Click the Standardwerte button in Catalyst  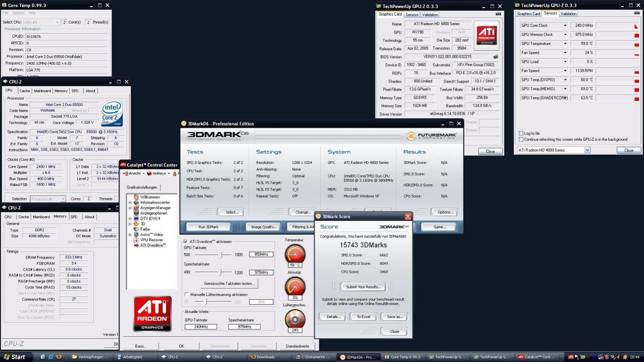[x=297, y=346]
